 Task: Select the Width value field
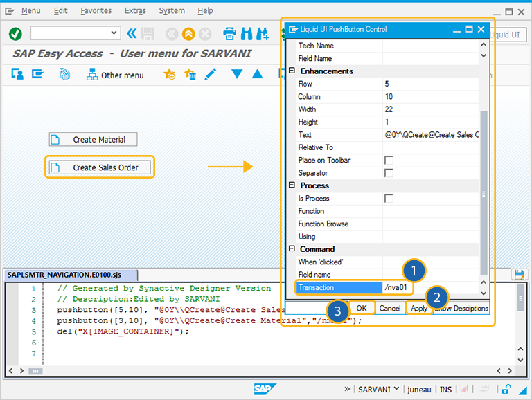(x=431, y=109)
